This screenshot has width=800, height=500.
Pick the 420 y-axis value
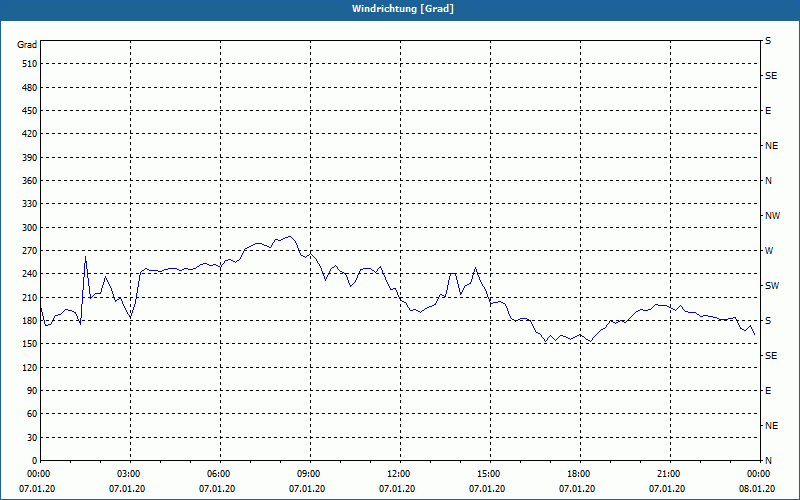point(30,134)
